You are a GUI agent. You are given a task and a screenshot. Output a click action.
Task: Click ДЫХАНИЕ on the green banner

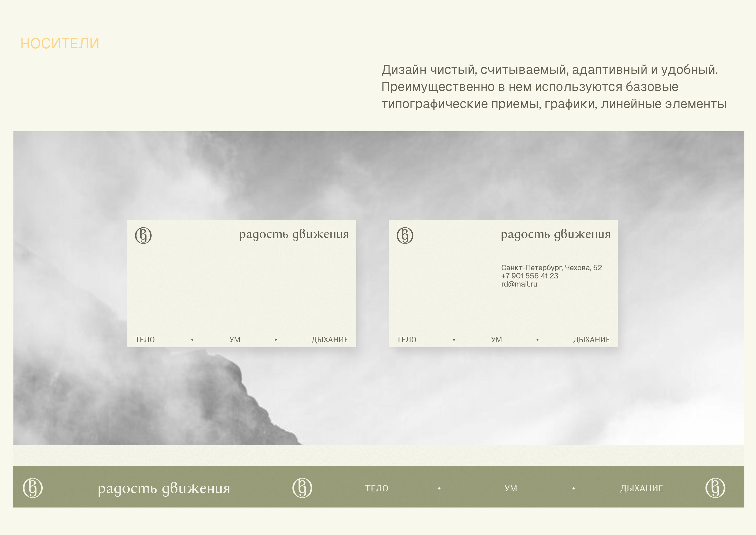point(641,489)
